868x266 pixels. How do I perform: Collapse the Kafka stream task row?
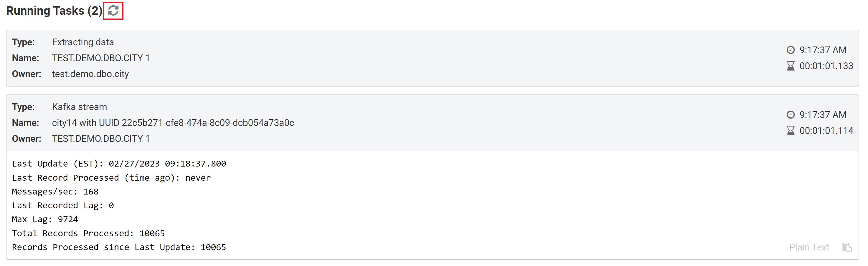coord(393,123)
